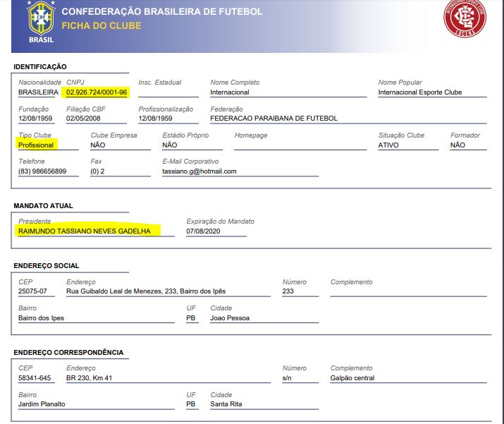Select president name Raimundo Tassiano Neves Gadelha
The width and height of the screenshot is (504, 424).
tap(84, 231)
